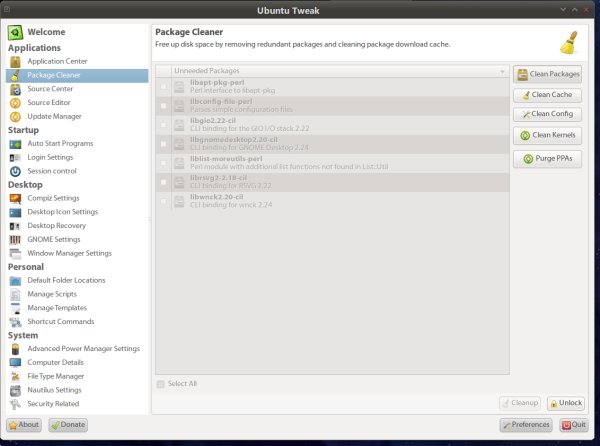This screenshot has width=600, height=446.
Task: Go to Login Settings
Action: (x=50, y=157)
